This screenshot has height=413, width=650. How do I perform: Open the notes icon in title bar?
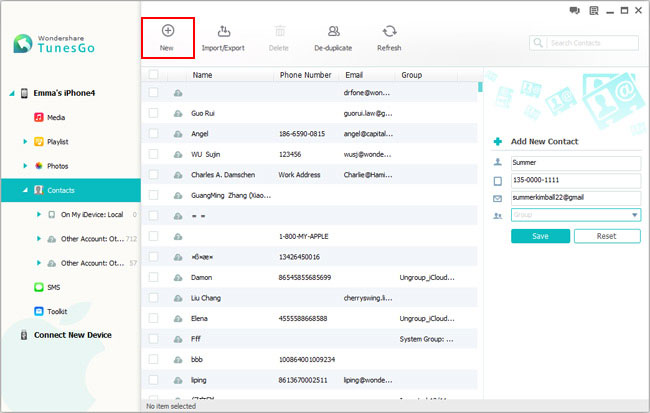click(x=594, y=11)
